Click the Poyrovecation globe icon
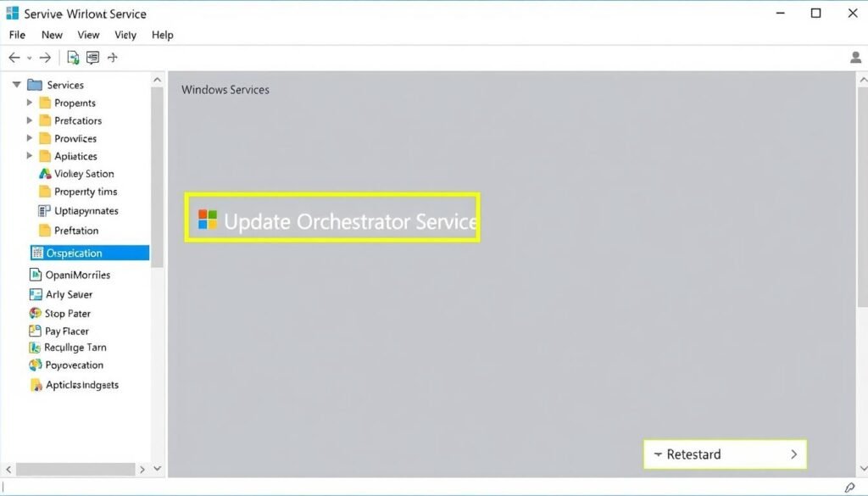The image size is (868, 496). (x=36, y=365)
